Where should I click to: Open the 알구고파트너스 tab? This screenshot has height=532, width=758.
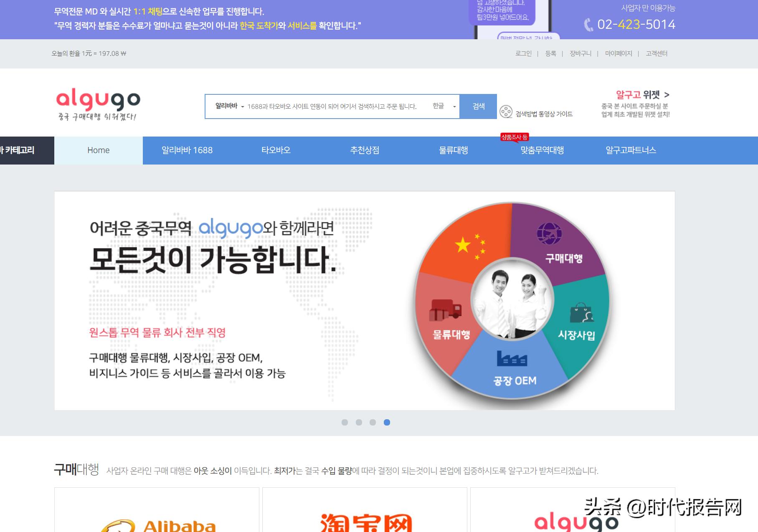tap(631, 150)
